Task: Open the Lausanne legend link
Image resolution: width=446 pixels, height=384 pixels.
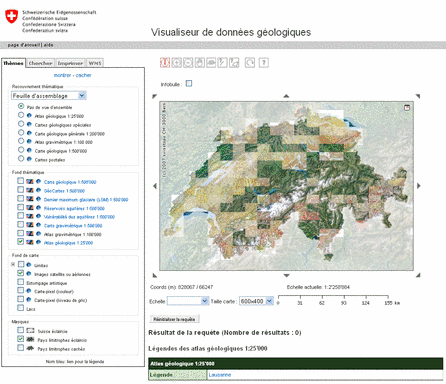Action: (x=220, y=375)
